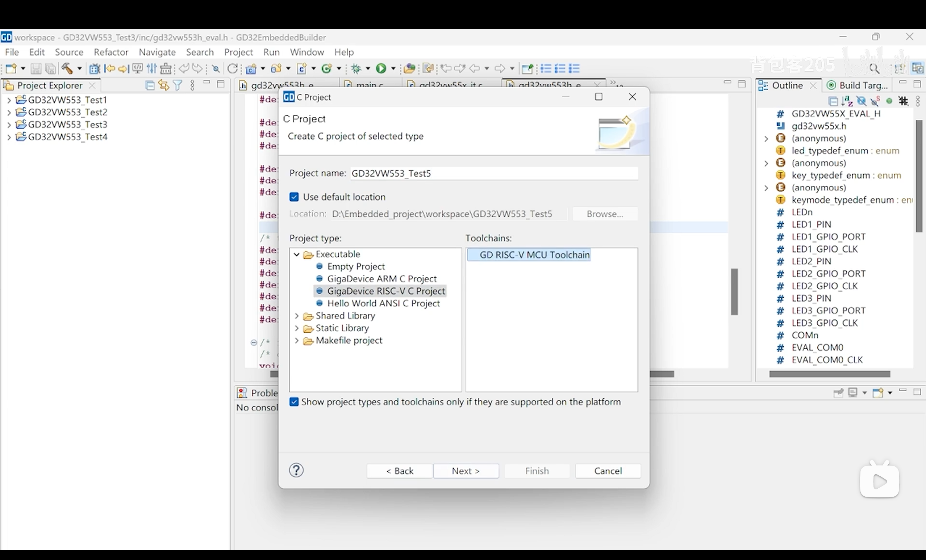Click the alphabetical sort icon in Outline
This screenshot has height=560, width=926.
click(847, 101)
